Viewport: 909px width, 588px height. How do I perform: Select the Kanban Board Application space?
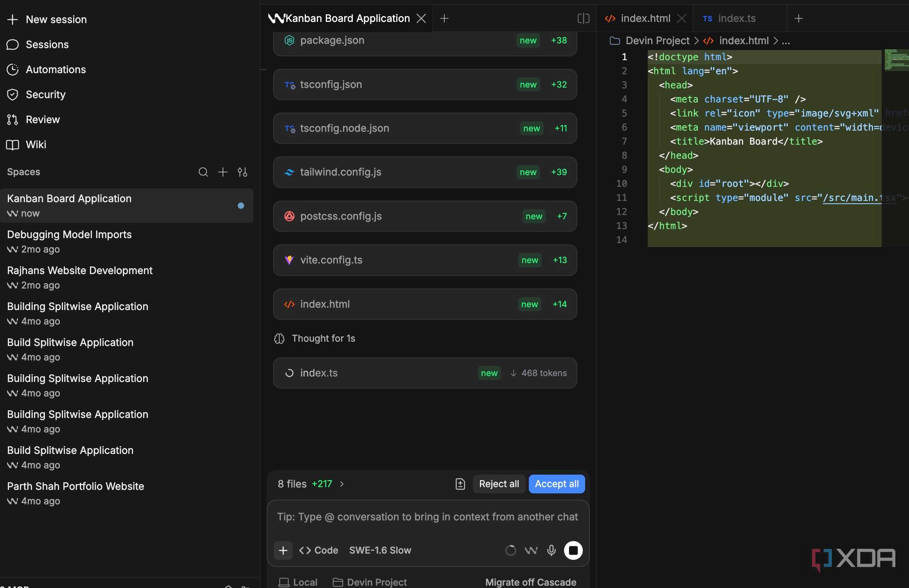[x=127, y=206]
